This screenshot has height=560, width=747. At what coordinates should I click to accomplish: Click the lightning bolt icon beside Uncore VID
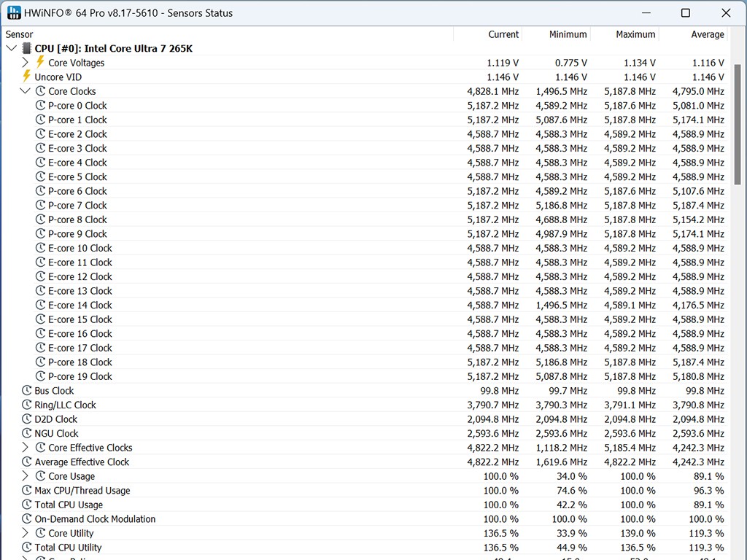[x=27, y=77]
